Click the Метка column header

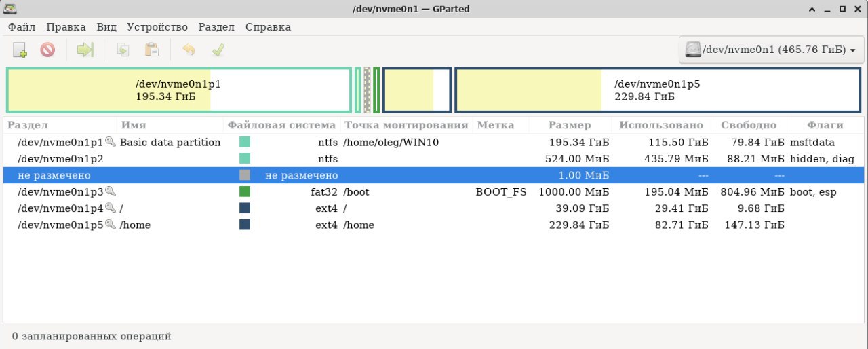coord(500,125)
